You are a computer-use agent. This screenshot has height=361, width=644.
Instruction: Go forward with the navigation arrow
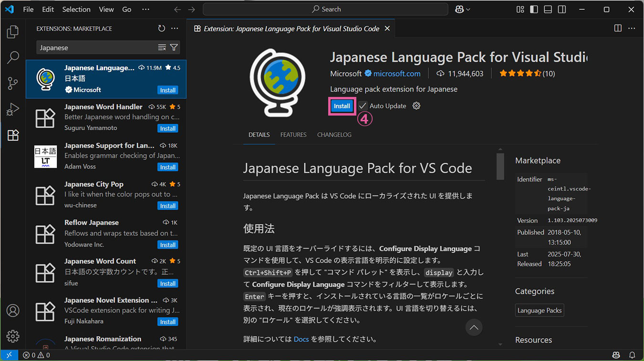191,9
